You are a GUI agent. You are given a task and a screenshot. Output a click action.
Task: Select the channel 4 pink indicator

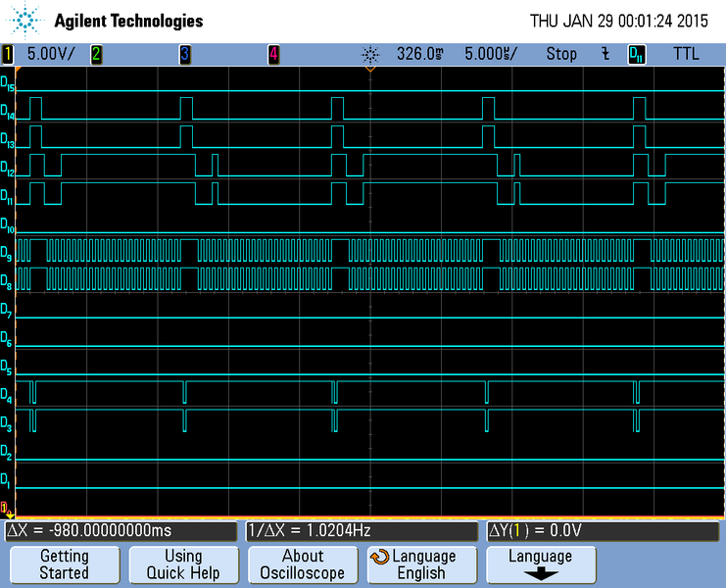(273, 54)
